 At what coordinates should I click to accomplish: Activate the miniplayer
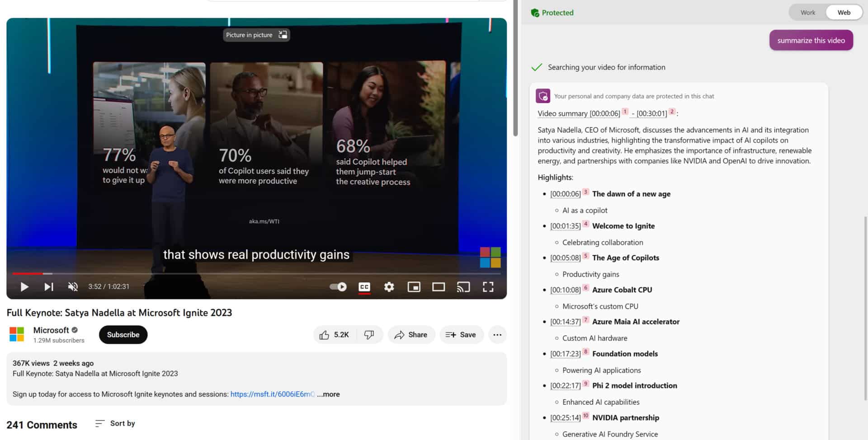414,286
